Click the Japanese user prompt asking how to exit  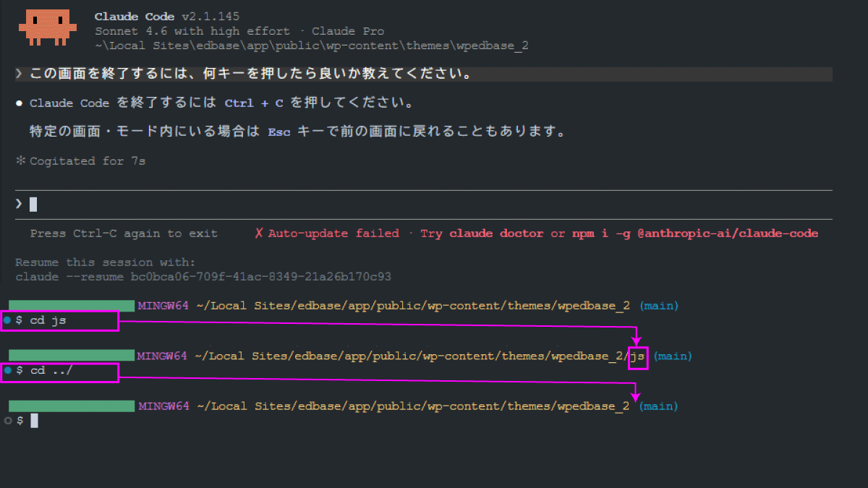point(251,74)
